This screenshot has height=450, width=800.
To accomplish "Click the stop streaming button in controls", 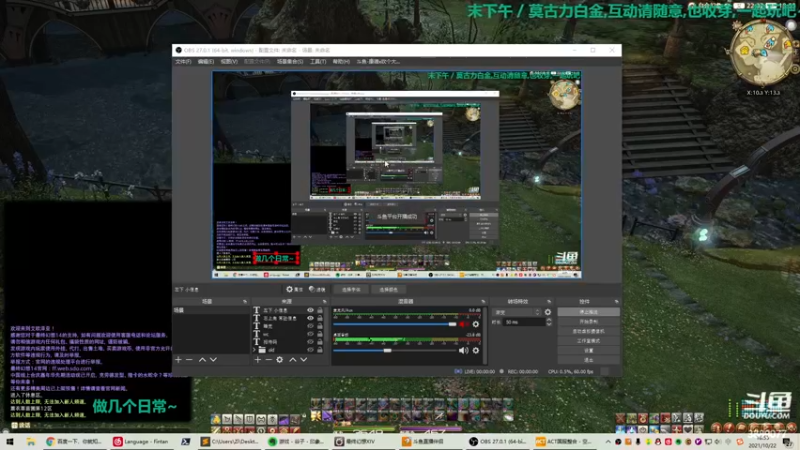I will [588, 312].
